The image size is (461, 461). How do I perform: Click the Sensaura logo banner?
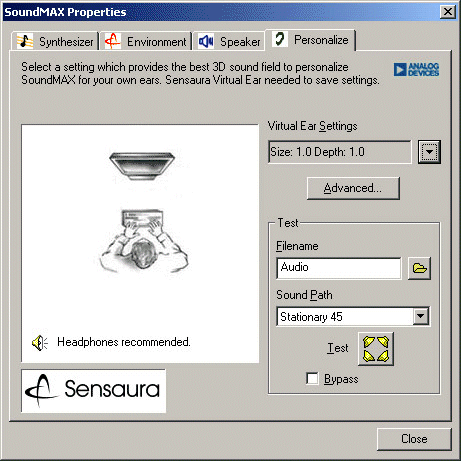[93, 391]
